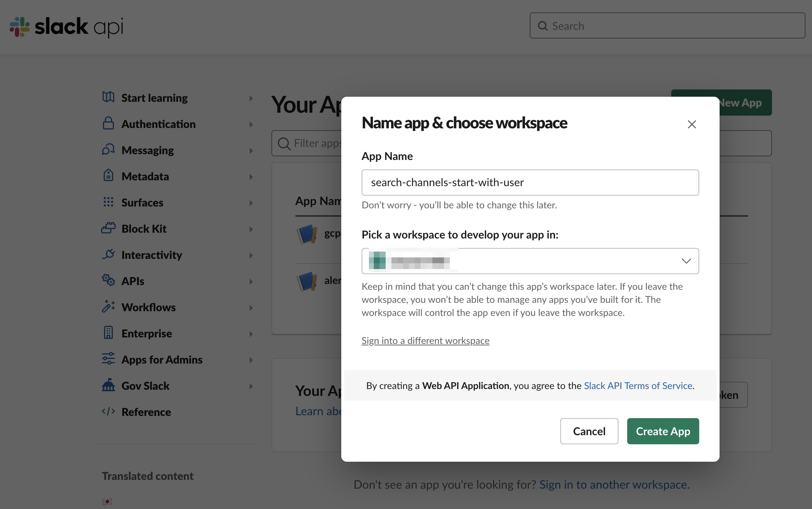Click the Start learning book icon
The width and height of the screenshot is (812, 509).
click(x=108, y=97)
